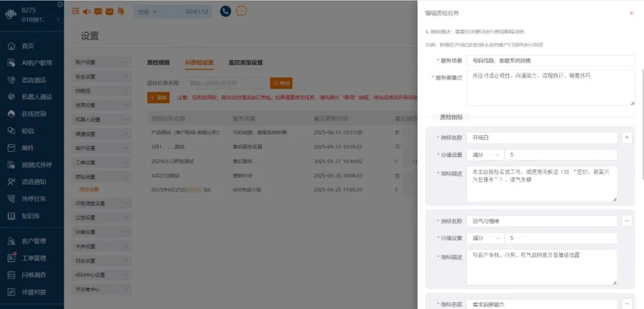
Task: Click 指标描述 text area starting 未主动报姓名
Action: coord(541,184)
